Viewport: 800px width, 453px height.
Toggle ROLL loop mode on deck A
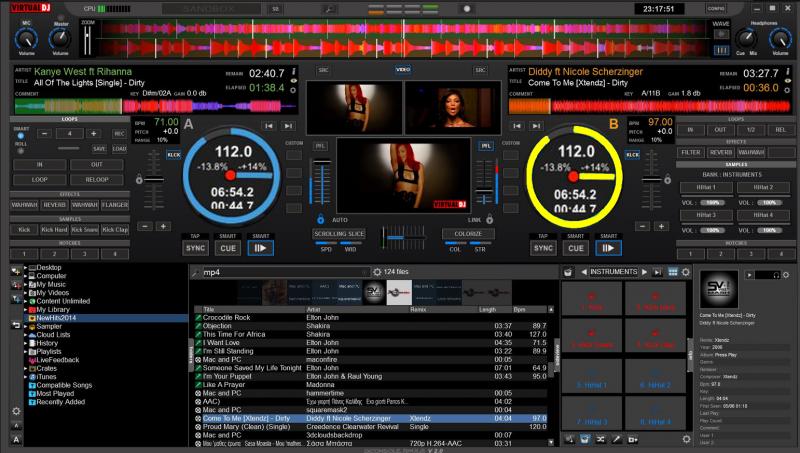20,150
